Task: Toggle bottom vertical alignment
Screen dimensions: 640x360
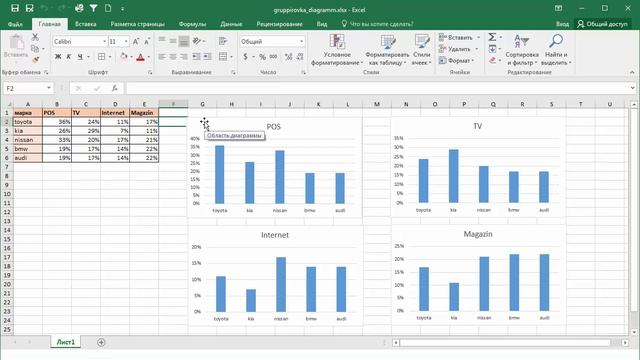Action: [x=184, y=41]
